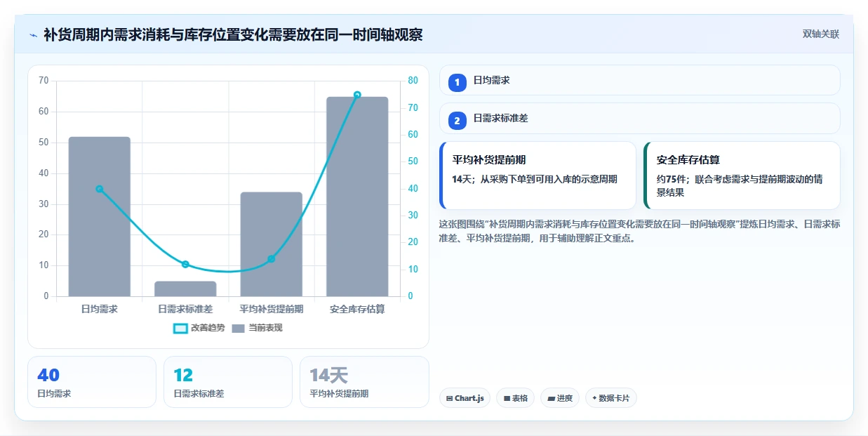Click the 双轴关联 label in header
The height and width of the screenshot is (436, 868).
pyautogui.click(x=820, y=34)
